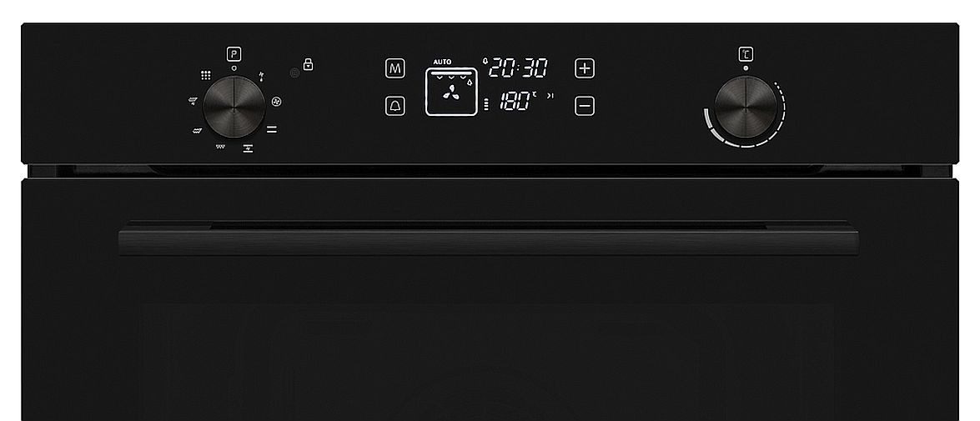Viewport: 980px width, 421px height.
Task: Click the left function selector knob
Action: (x=234, y=107)
